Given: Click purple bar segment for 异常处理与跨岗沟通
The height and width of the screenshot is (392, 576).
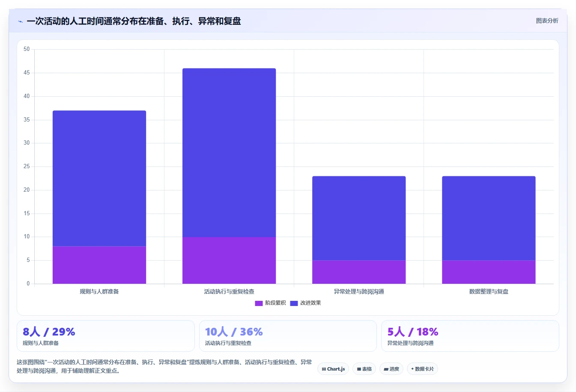Looking at the screenshot, I should 359,272.
